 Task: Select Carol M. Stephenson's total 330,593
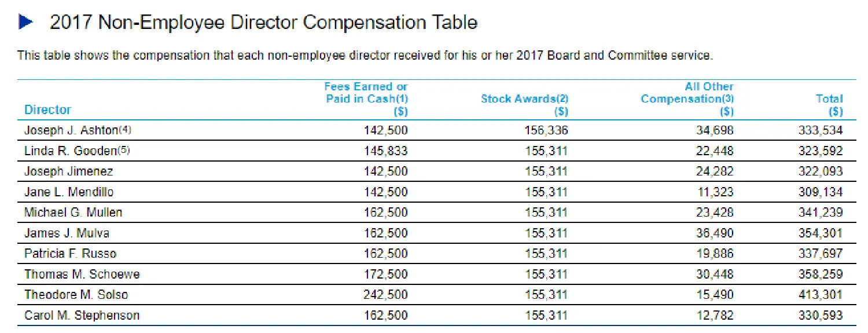click(821, 316)
